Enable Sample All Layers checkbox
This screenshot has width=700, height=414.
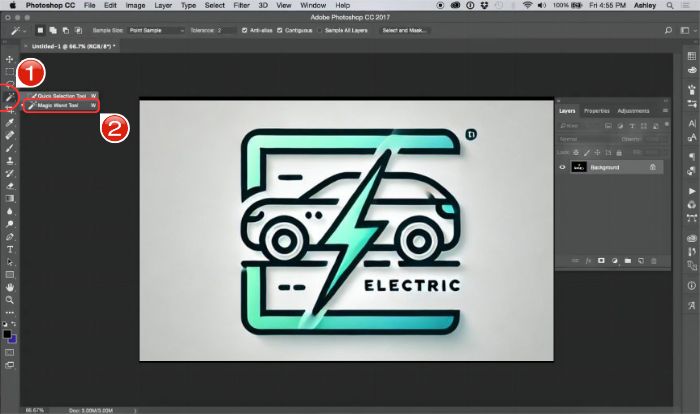click(x=320, y=30)
